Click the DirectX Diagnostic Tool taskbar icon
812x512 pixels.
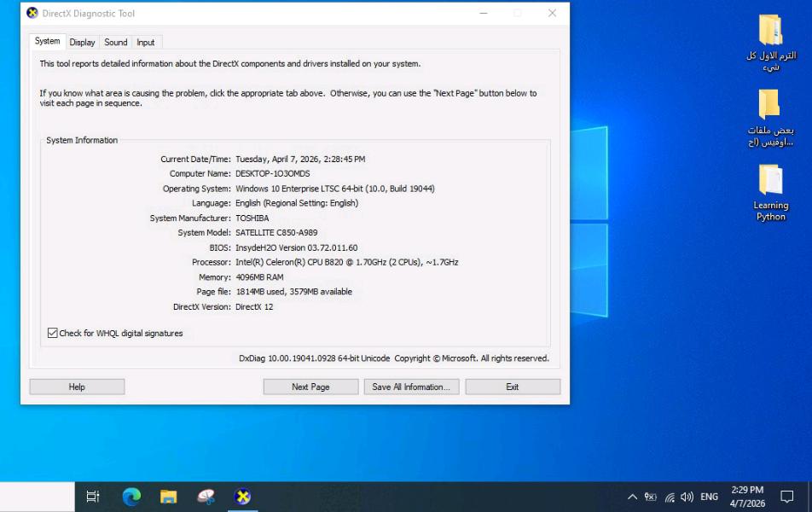[x=243, y=497]
